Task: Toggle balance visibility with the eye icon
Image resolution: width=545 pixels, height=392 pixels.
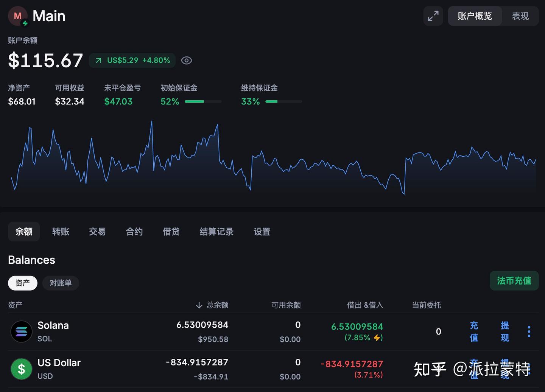Action: click(x=186, y=60)
